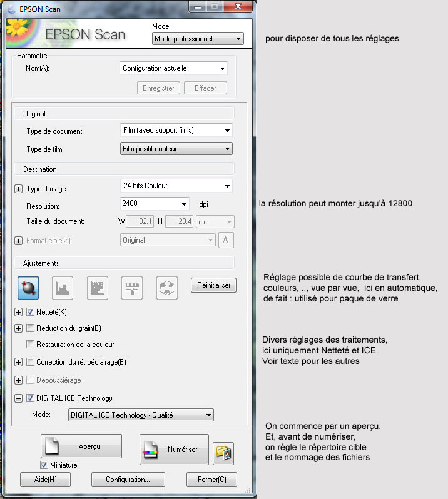Collapse the DIGITAL ICE Technology section
This screenshot has height=499, width=448.
(x=18, y=398)
